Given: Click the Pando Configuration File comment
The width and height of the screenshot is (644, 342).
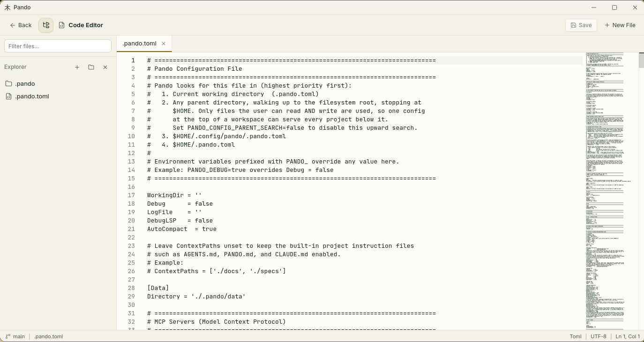Looking at the screenshot, I should tap(195, 69).
